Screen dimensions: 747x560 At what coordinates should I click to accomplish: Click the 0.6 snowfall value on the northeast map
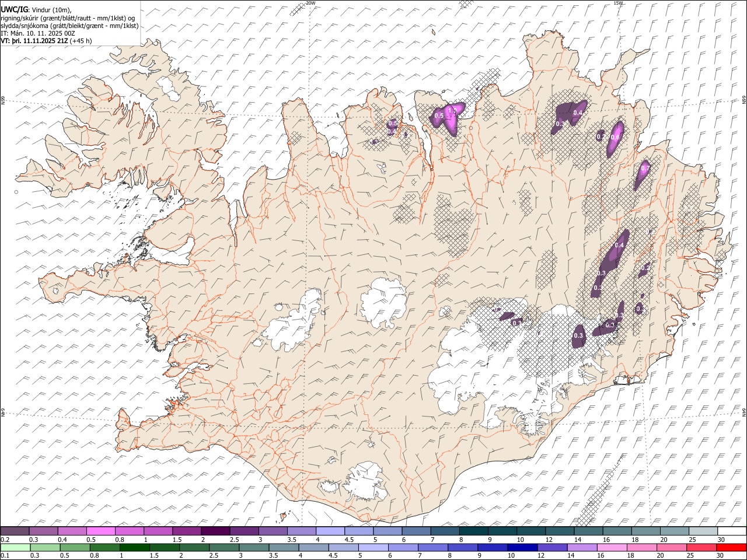pyautogui.click(x=615, y=137)
